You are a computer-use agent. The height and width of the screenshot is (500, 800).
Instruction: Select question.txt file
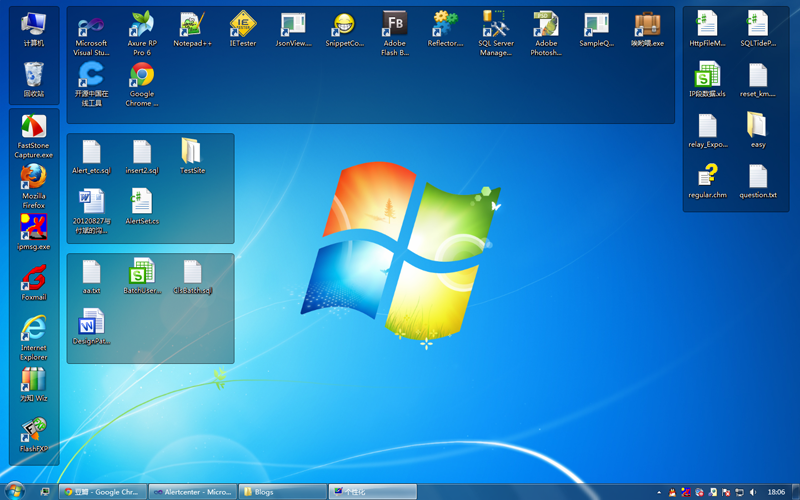point(758,181)
